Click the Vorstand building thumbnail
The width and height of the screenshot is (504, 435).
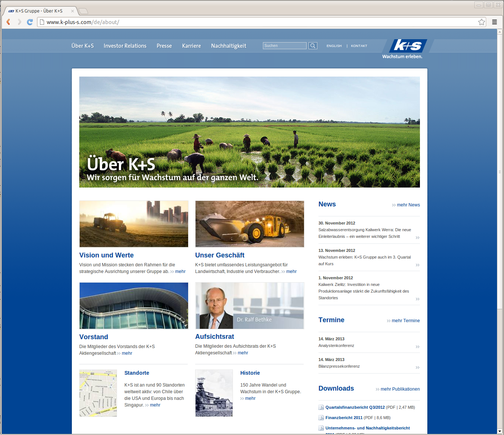[x=134, y=306]
